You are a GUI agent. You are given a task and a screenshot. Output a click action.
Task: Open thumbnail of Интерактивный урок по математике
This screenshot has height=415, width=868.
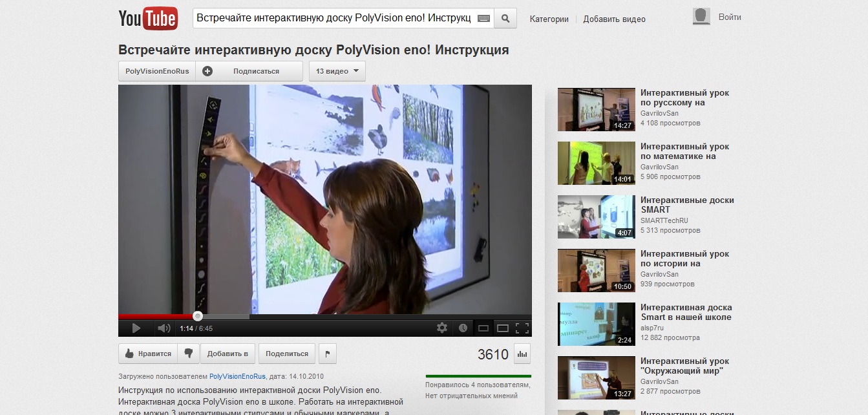[597, 163]
